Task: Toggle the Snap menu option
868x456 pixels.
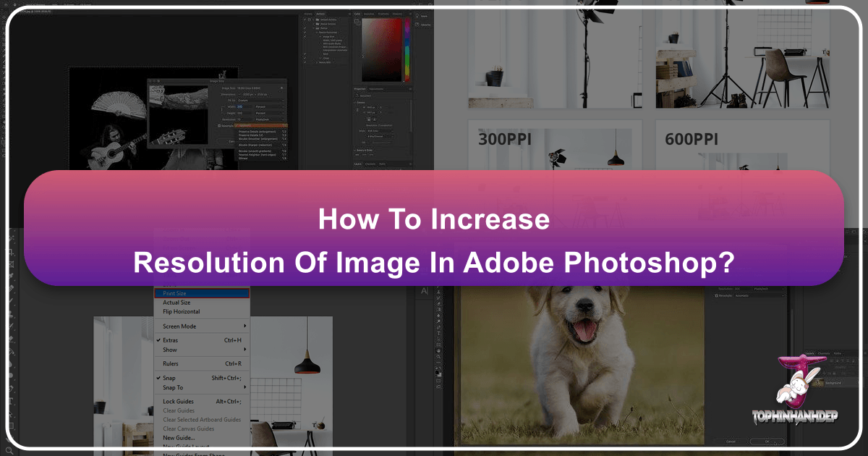Action: tap(169, 378)
